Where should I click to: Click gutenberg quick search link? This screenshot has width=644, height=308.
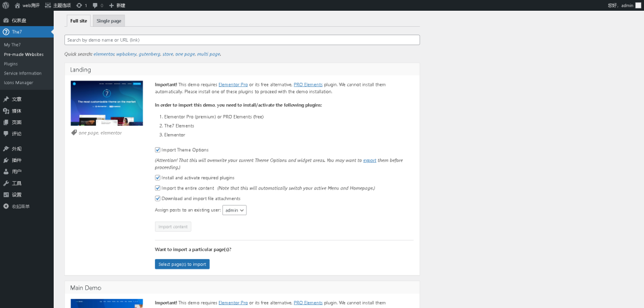click(149, 54)
